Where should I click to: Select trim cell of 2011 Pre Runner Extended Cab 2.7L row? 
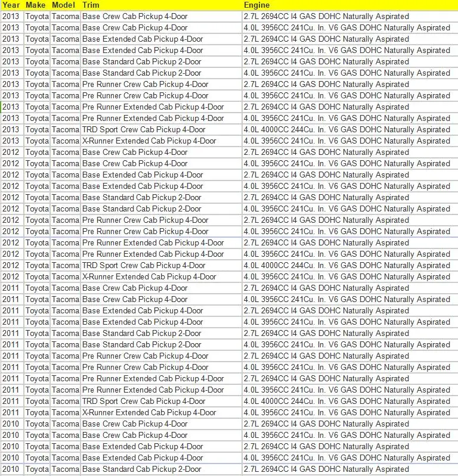coord(161,378)
